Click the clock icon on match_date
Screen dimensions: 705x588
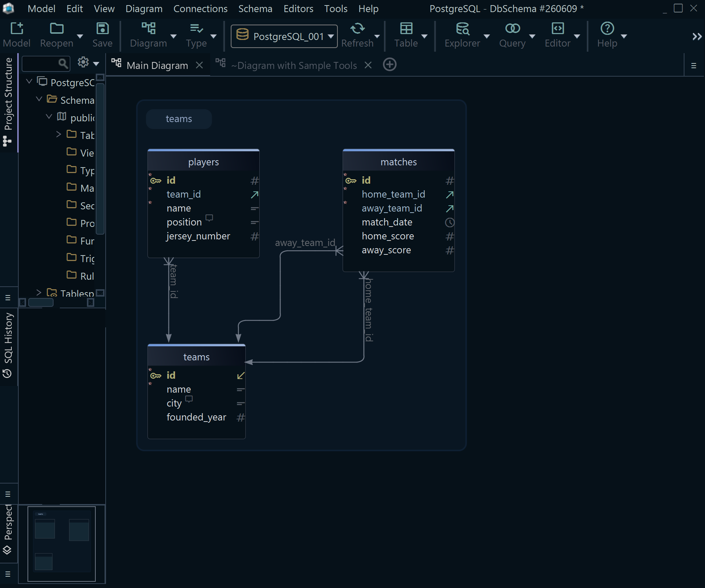click(450, 223)
